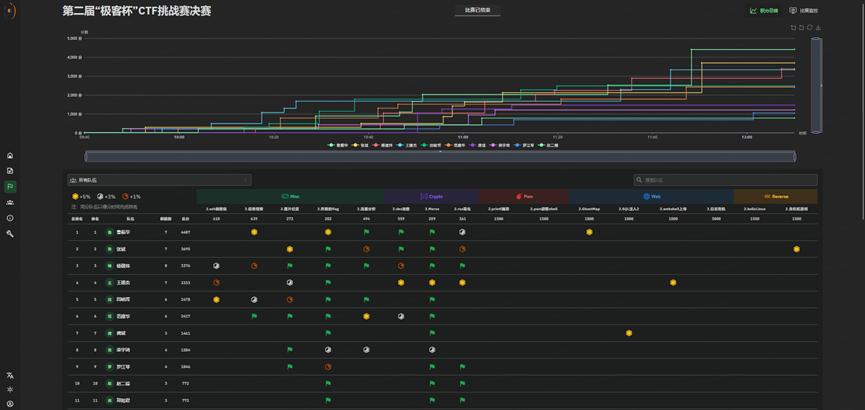Click the home icon in the left sidebar
This screenshot has height=410, width=865.
pyautogui.click(x=10, y=156)
